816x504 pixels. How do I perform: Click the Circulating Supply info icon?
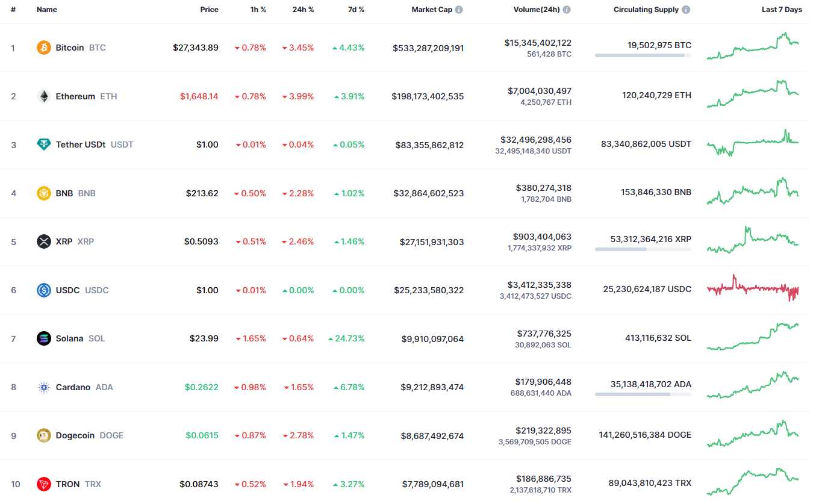[x=686, y=10]
